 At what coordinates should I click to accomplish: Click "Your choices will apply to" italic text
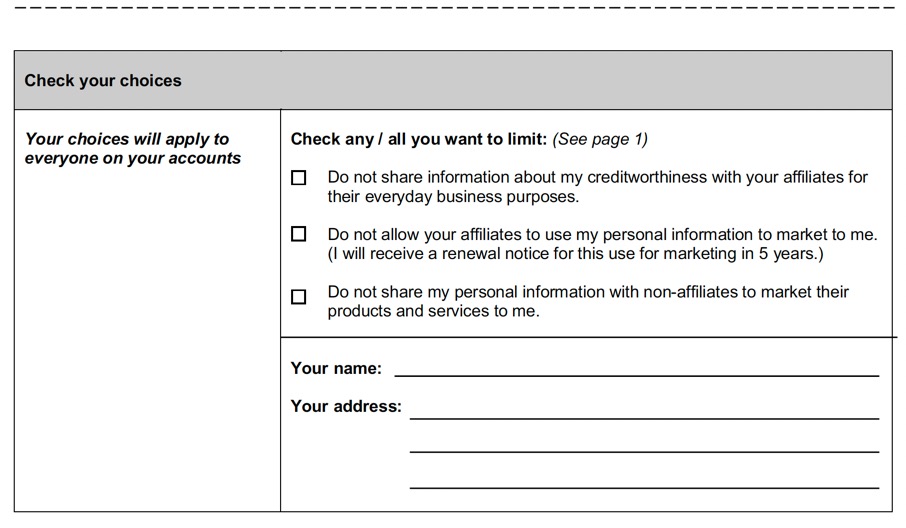pyautogui.click(x=127, y=139)
